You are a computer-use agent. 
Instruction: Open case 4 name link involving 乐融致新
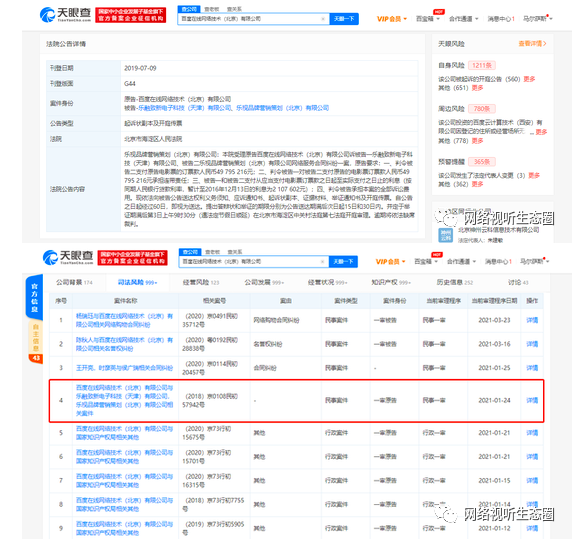tap(124, 400)
